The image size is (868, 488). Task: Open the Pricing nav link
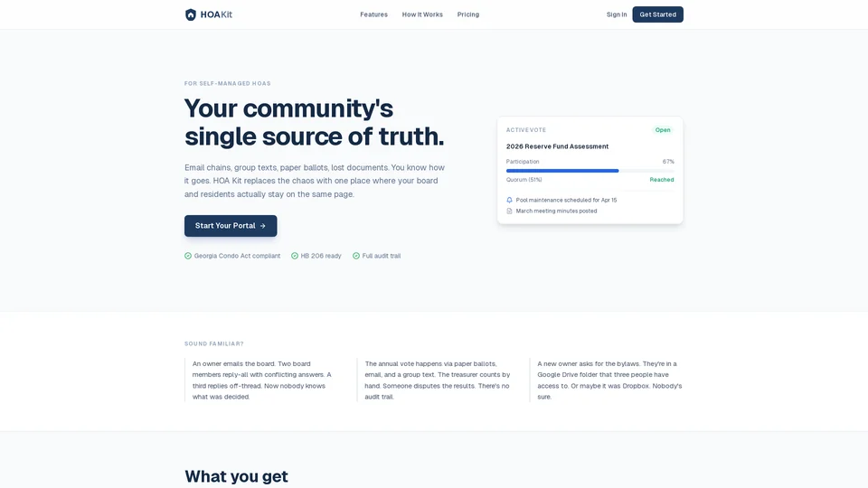[468, 14]
